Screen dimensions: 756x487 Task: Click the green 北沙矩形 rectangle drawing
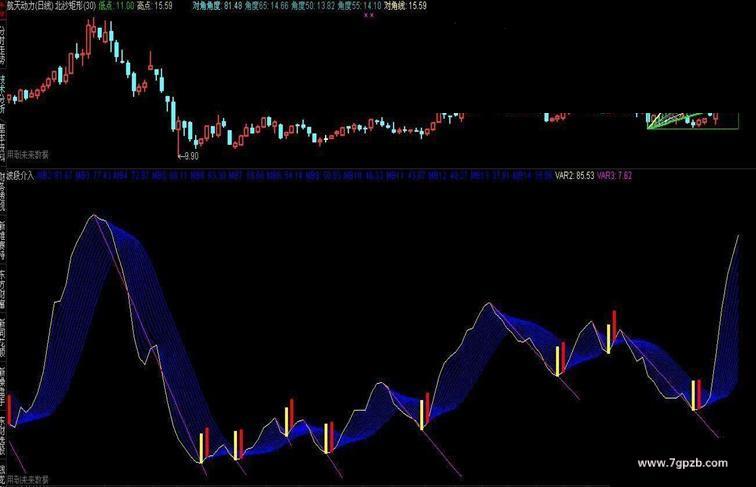pyautogui.click(x=692, y=121)
